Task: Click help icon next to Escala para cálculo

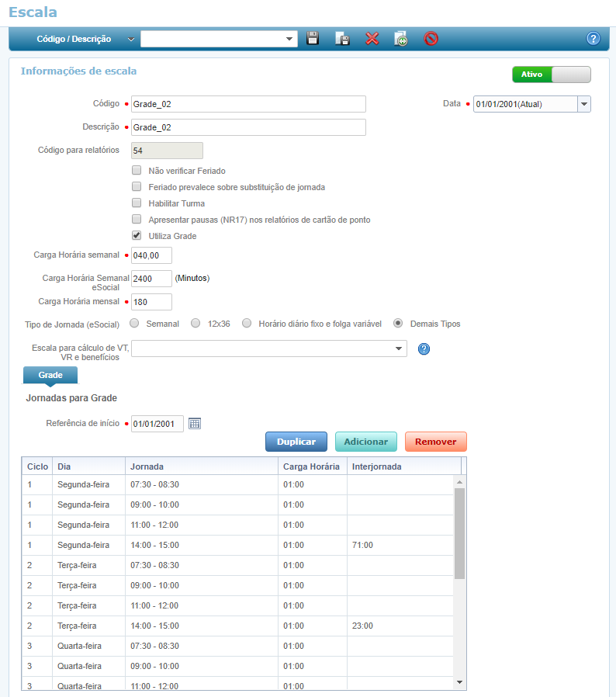Action: [424, 349]
